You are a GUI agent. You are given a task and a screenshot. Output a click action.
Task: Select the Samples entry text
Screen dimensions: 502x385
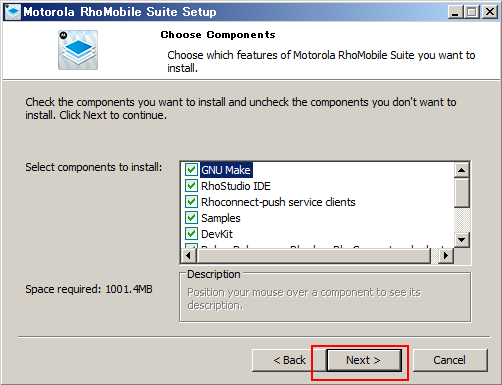pos(221,218)
